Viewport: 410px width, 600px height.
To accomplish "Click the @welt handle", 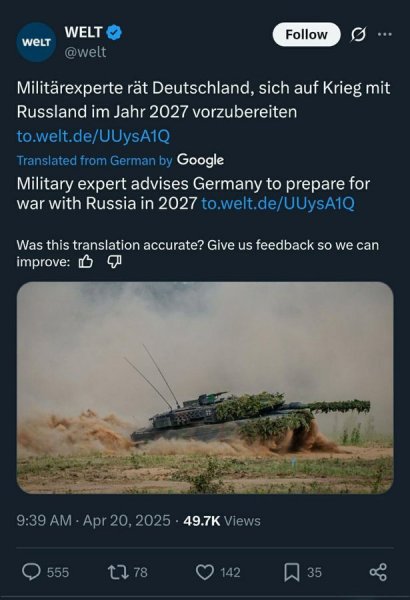I will pyautogui.click(x=85, y=52).
